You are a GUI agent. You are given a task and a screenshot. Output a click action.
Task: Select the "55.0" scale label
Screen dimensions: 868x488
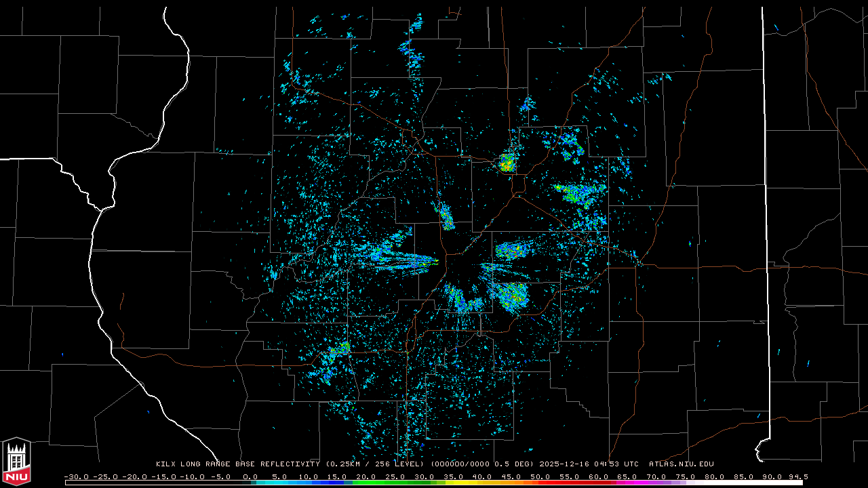pyautogui.click(x=571, y=476)
